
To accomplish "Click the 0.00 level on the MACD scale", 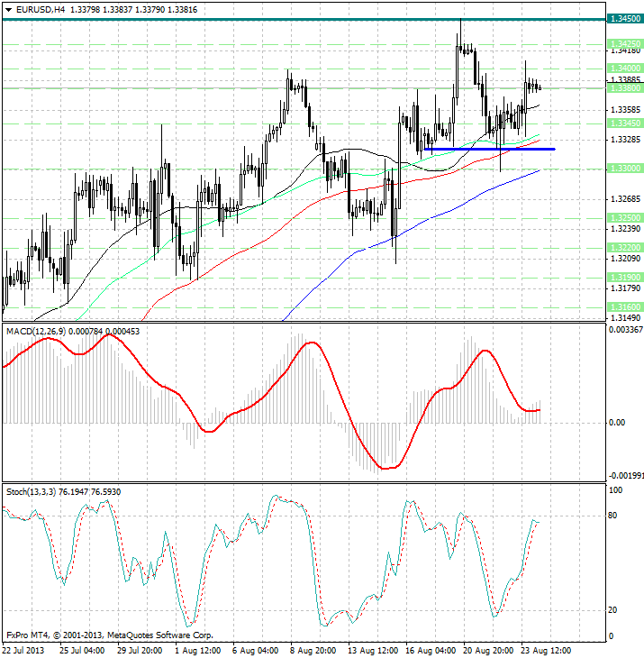I will click(x=615, y=422).
